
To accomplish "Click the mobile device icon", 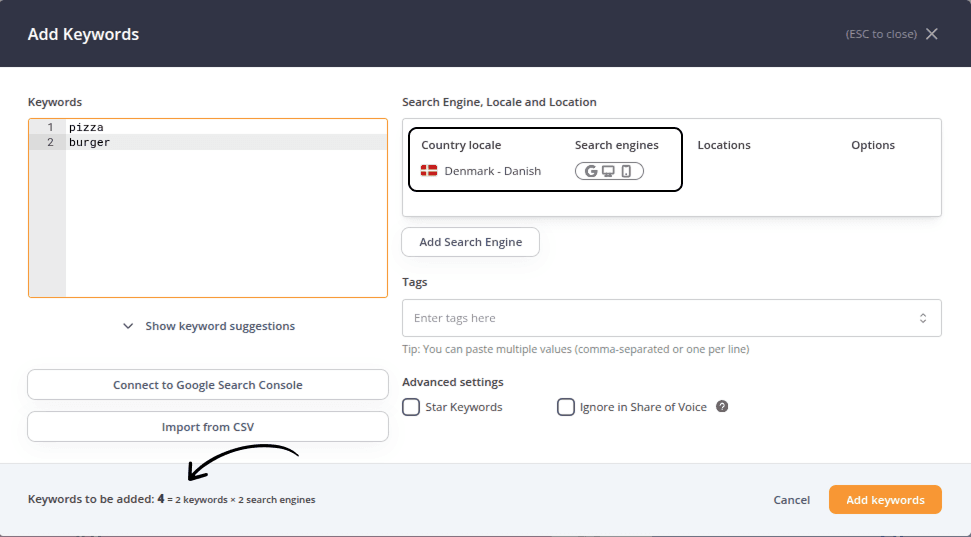I will [x=626, y=171].
